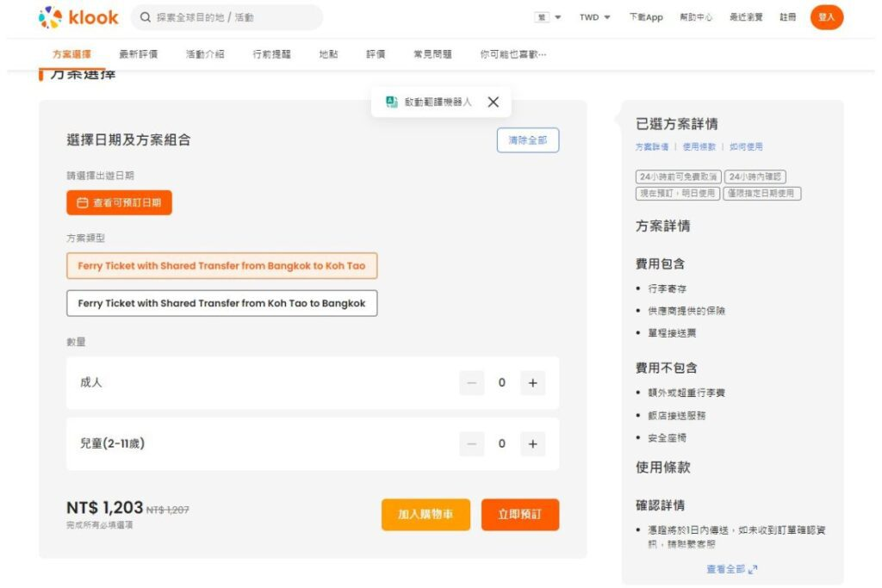Click the 24小時內確認 tag

(755, 176)
